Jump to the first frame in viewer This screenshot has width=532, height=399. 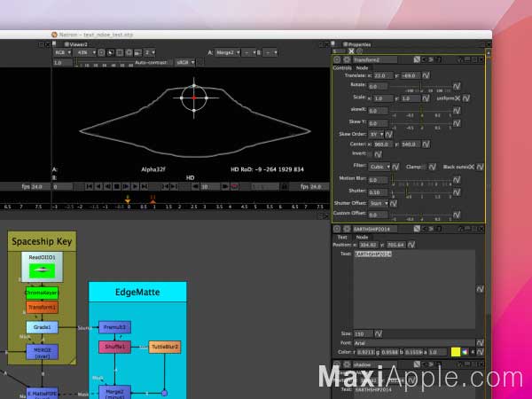point(90,186)
